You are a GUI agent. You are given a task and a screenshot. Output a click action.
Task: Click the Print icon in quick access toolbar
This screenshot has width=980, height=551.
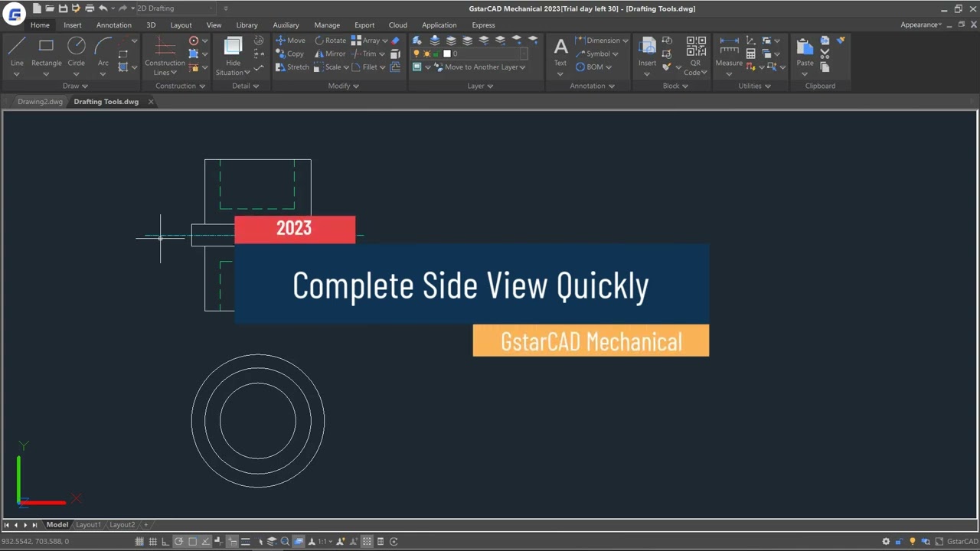pyautogui.click(x=90, y=8)
